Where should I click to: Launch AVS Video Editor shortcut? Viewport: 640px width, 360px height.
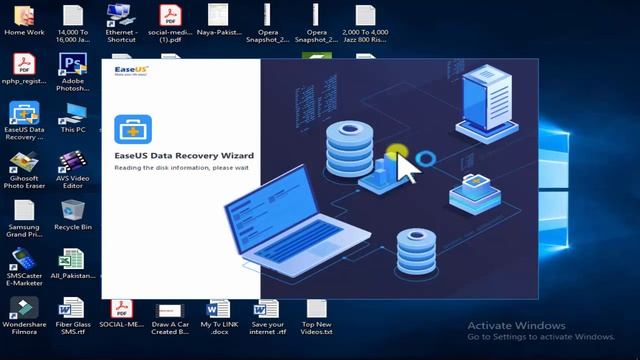(73, 169)
